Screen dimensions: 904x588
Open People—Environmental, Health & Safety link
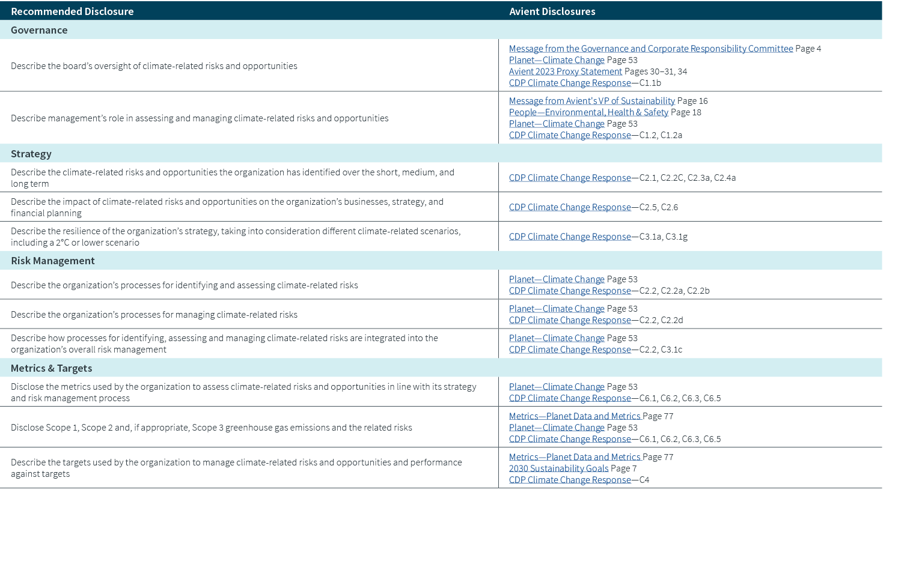pyautogui.click(x=588, y=112)
